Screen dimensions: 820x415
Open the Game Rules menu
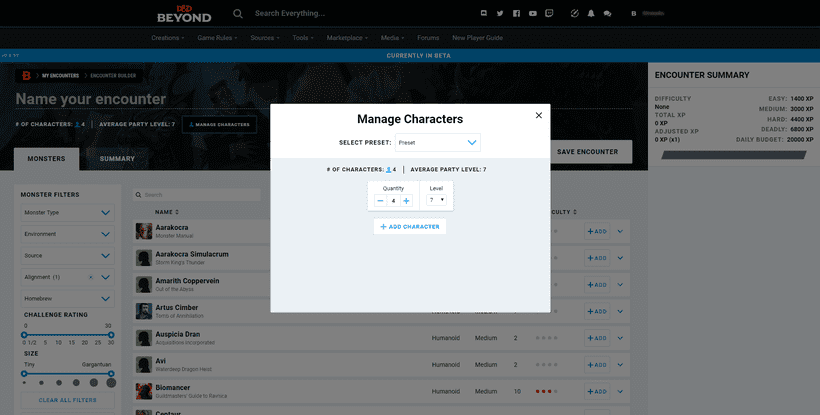tap(217, 38)
